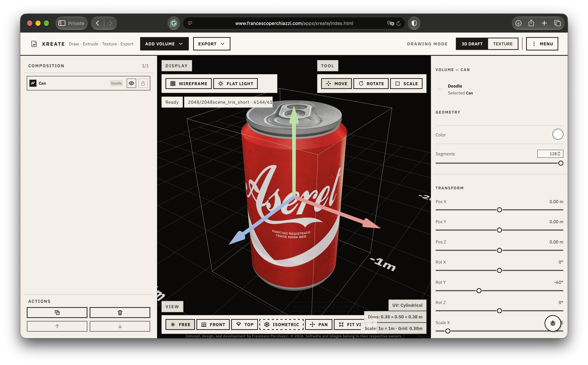Click the Can layer doodle thumbnail icon

33,83
